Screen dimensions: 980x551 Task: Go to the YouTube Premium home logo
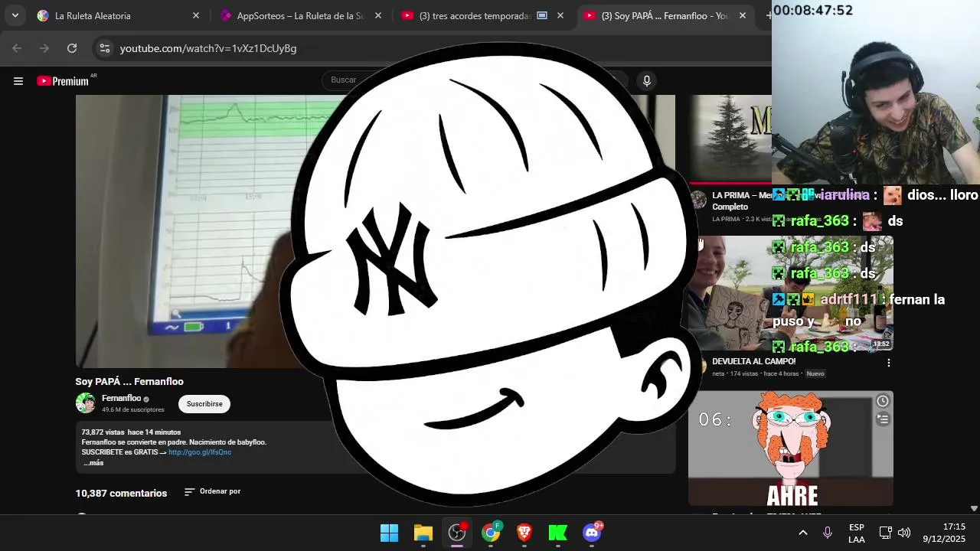[63, 80]
